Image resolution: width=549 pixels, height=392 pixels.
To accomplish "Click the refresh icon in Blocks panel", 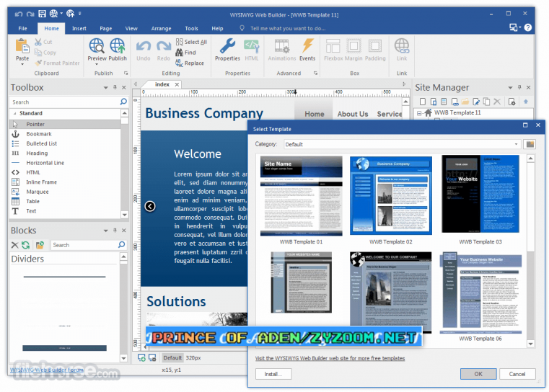I will click(x=25, y=245).
